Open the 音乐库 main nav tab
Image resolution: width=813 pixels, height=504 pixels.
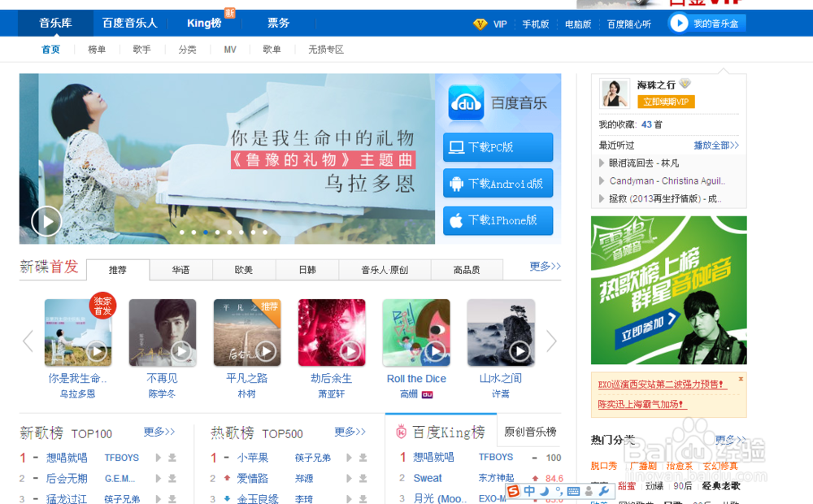(55, 23)
